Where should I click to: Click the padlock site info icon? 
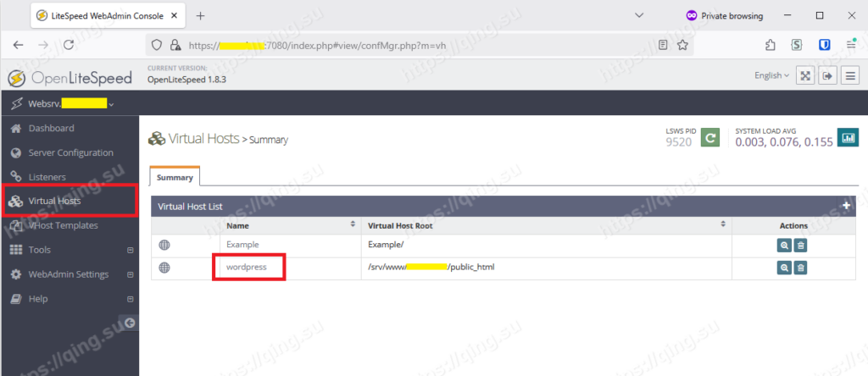tap(175, 46)
